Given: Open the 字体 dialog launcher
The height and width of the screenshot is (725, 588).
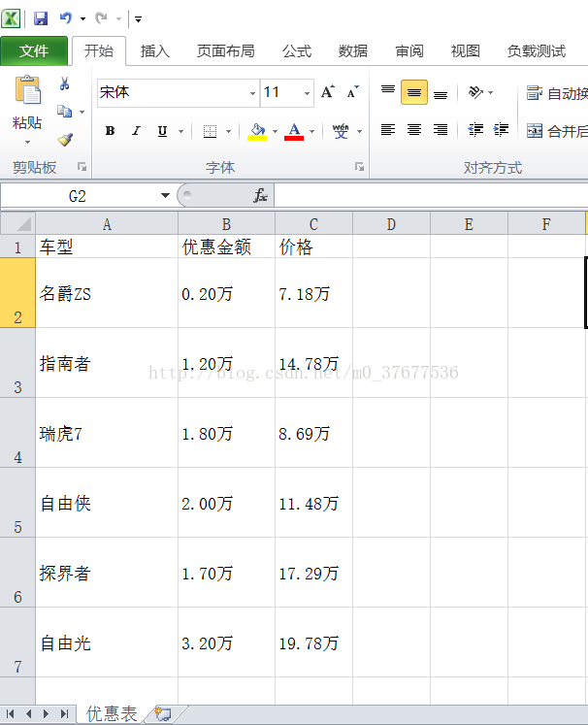Looking at the screenshot, I should [x=360, y=167].
